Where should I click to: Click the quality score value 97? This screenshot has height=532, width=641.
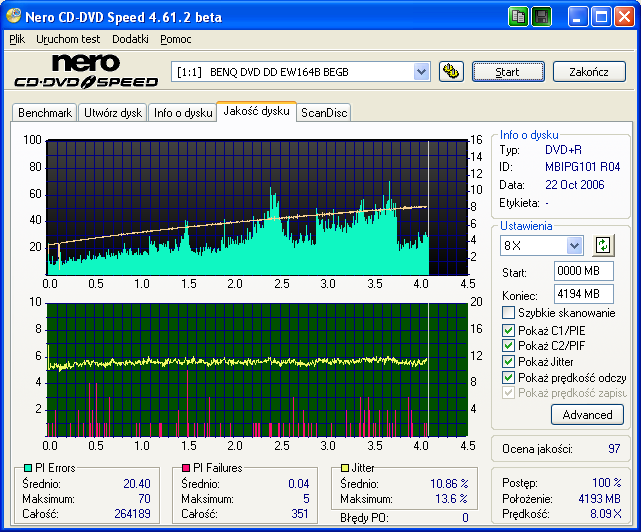(614, 449)
